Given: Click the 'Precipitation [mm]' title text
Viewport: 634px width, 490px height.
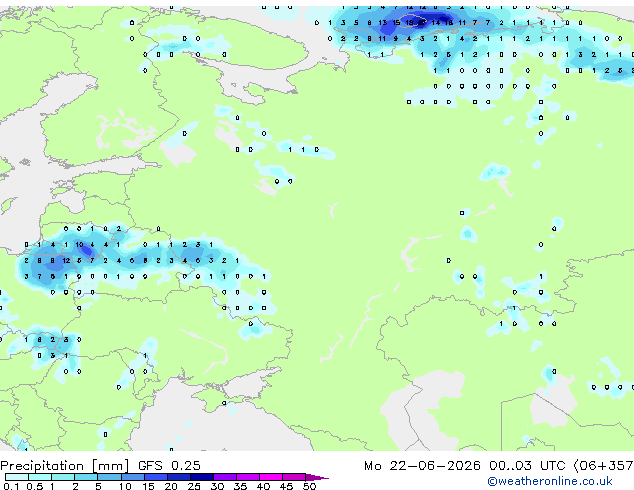Looking at the screenshot, I should click(x=65, y=466).
